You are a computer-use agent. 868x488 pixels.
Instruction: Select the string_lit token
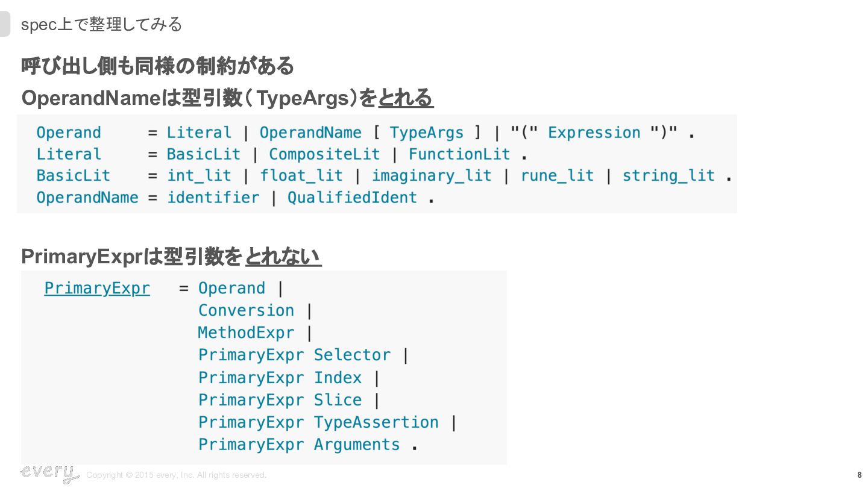pyautogui.click(x=668, y=176)
